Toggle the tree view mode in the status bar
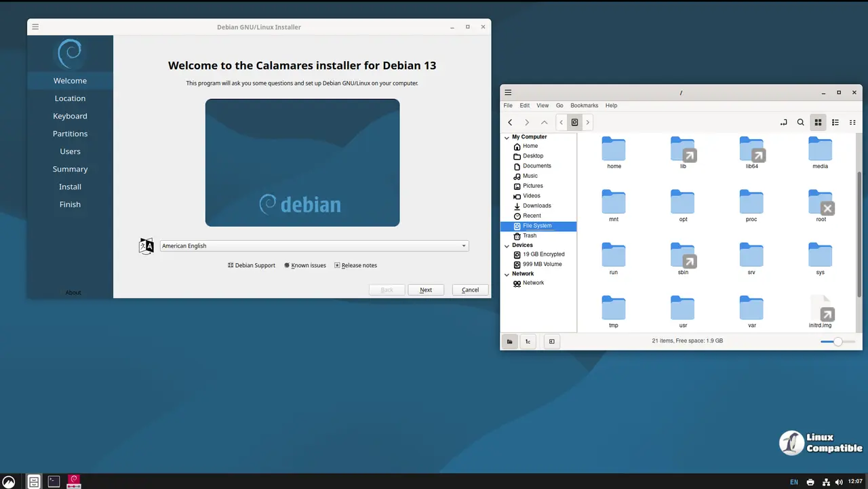This screenshot has width=868, height=489. (528, 341)
